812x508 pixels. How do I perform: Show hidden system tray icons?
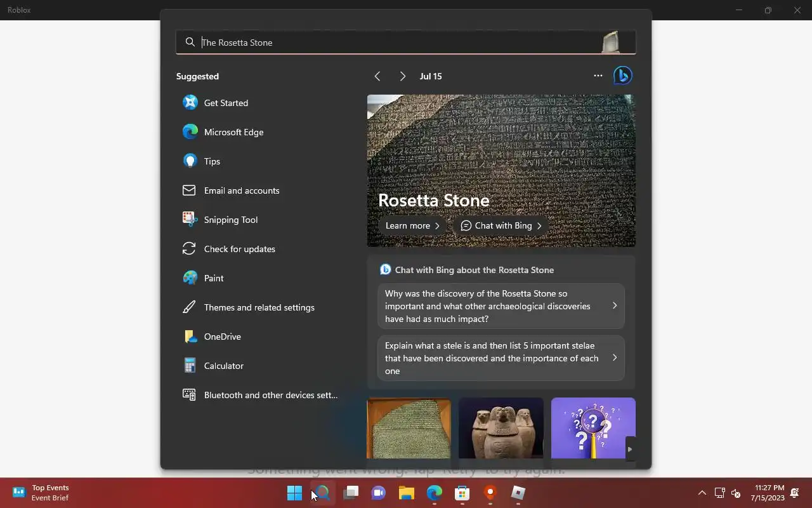[x=702, y=493]
